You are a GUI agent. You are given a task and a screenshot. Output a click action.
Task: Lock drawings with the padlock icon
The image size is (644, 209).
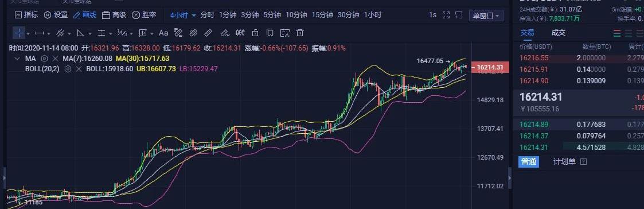click(x=255, y=33)
